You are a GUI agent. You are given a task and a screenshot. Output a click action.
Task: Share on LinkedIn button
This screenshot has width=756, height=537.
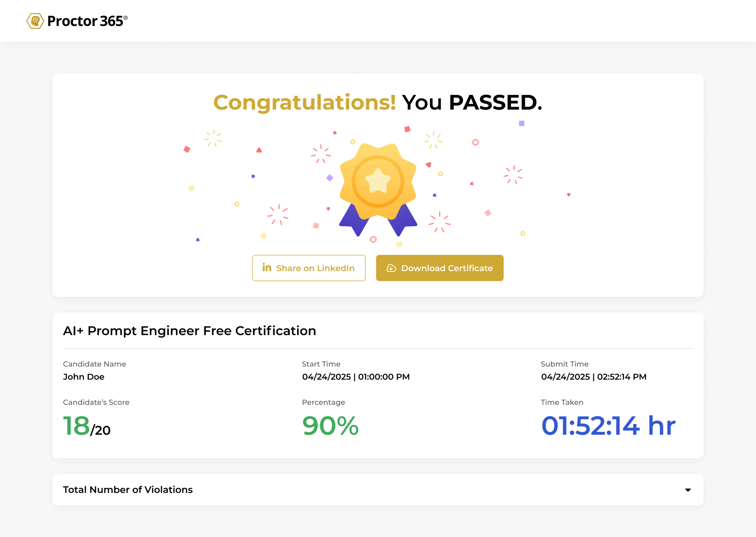(x=309, y=268)
